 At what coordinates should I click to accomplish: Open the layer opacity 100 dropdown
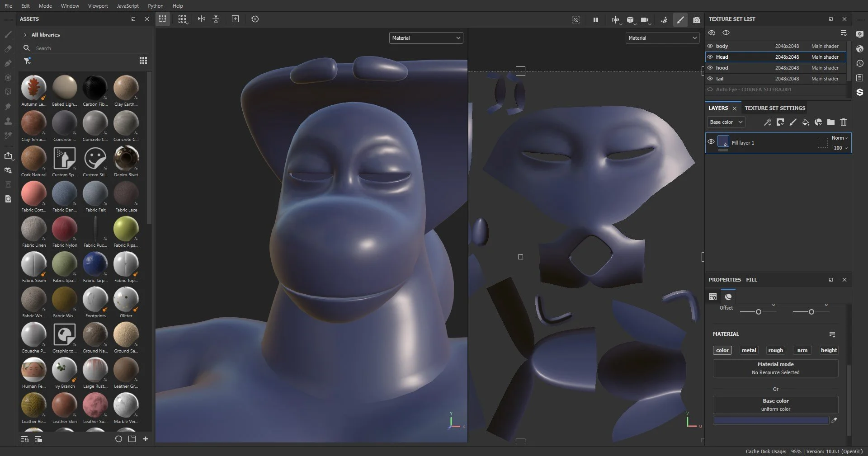pos(840,148)
